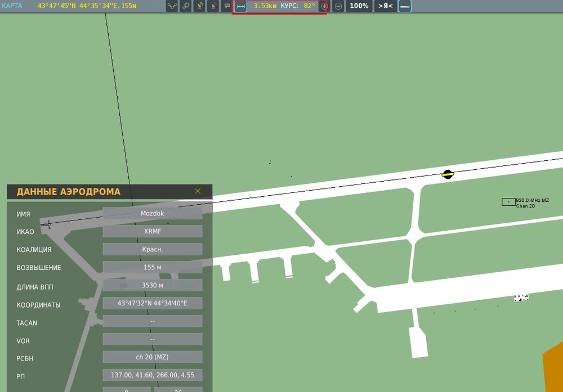Click the yellow radar dish icon
This screenshot has width=563, height=392.
[x=199, y=6]
